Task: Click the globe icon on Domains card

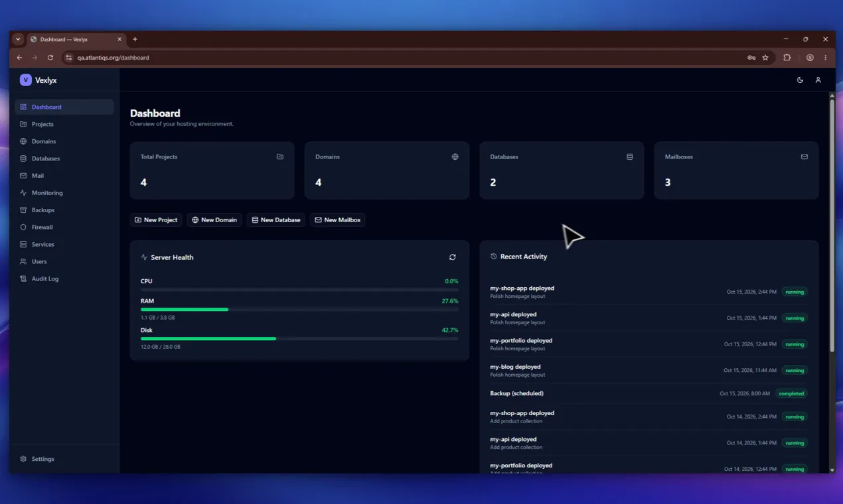Action: coord(455,157)
